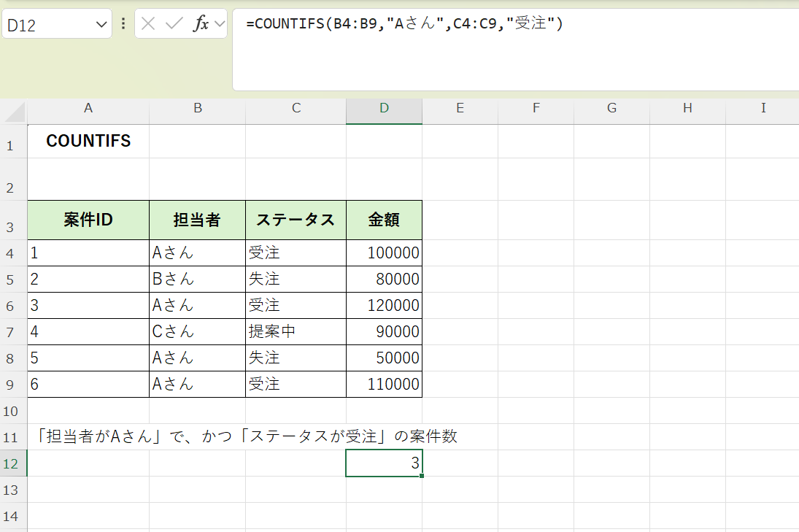Select cell D12 containing the result 3
The height and width of the screenshot is (532, 799).
pyautogui.click(x=384, y=463)
